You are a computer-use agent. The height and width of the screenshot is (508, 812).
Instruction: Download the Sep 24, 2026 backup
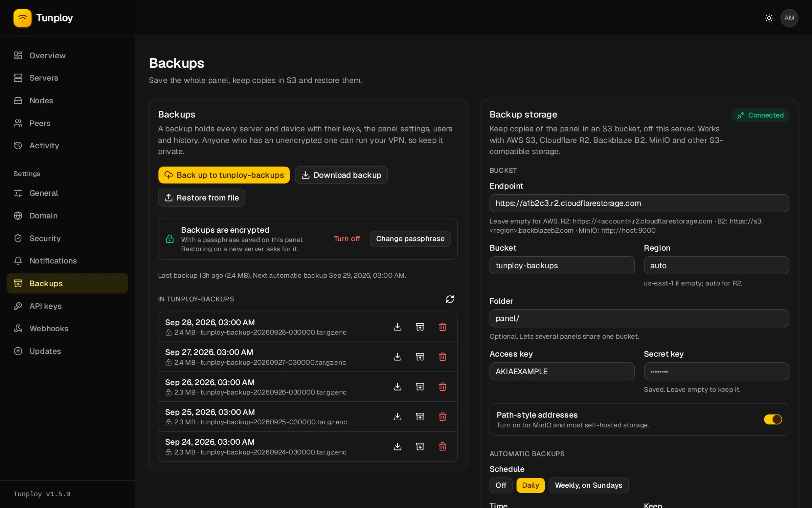(398, 446)
